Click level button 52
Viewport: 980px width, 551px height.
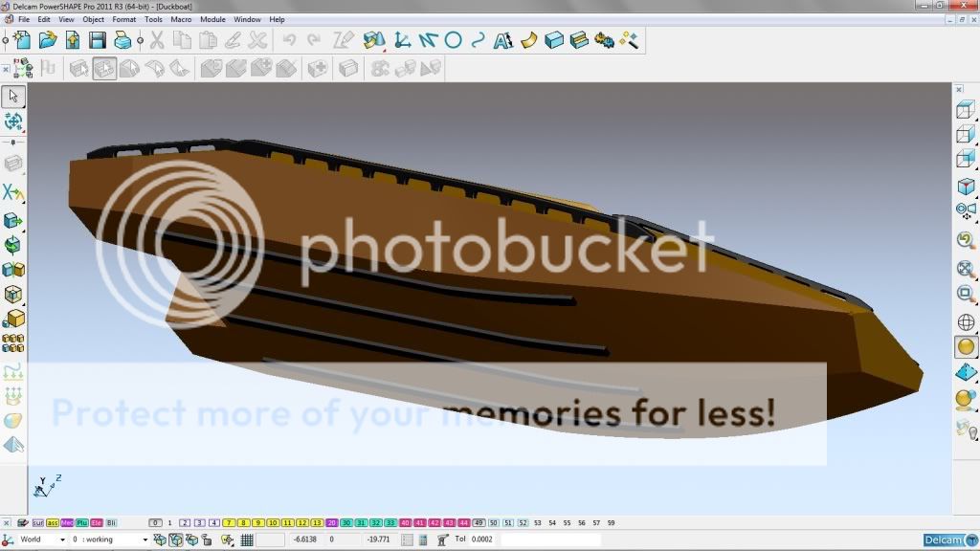point(523,523)
